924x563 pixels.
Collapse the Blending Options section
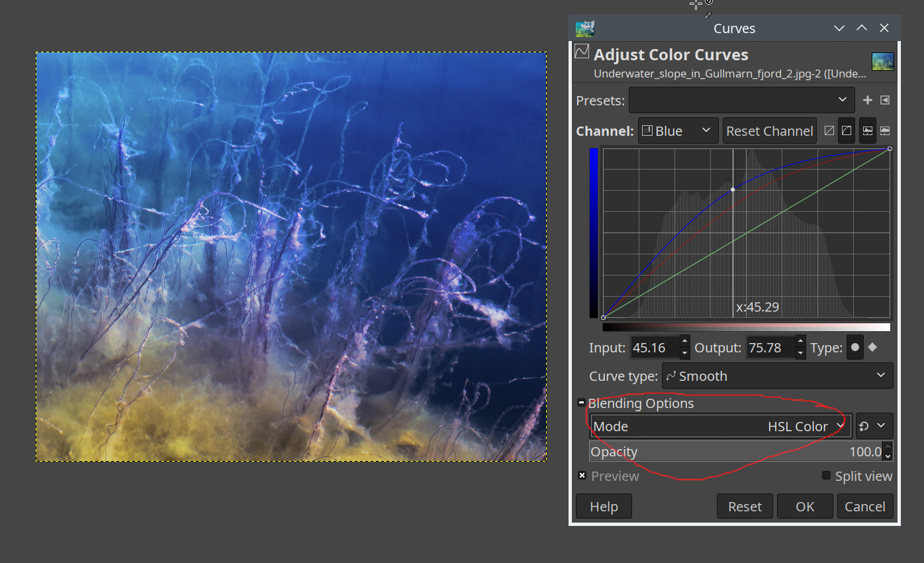pos(580,401)
